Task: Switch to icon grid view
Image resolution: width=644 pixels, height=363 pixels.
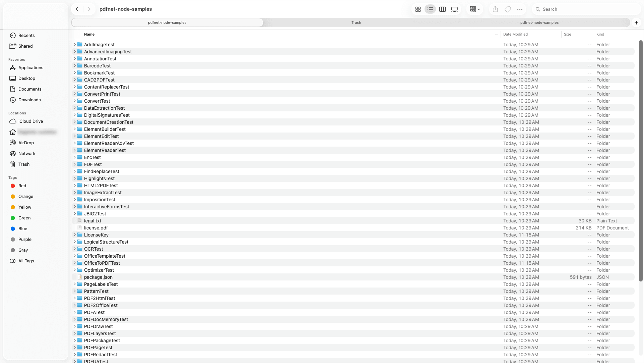Action: pos(418,9)
